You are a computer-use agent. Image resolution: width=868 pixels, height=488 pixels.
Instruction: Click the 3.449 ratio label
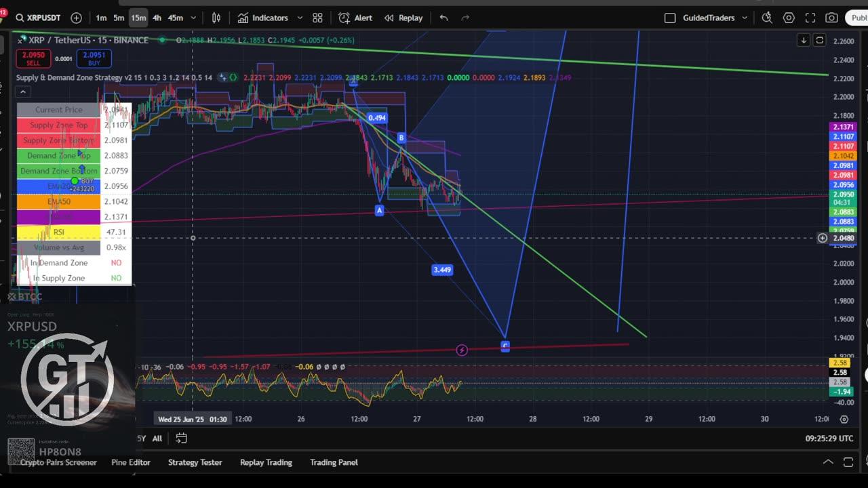(x=442, y=270)
